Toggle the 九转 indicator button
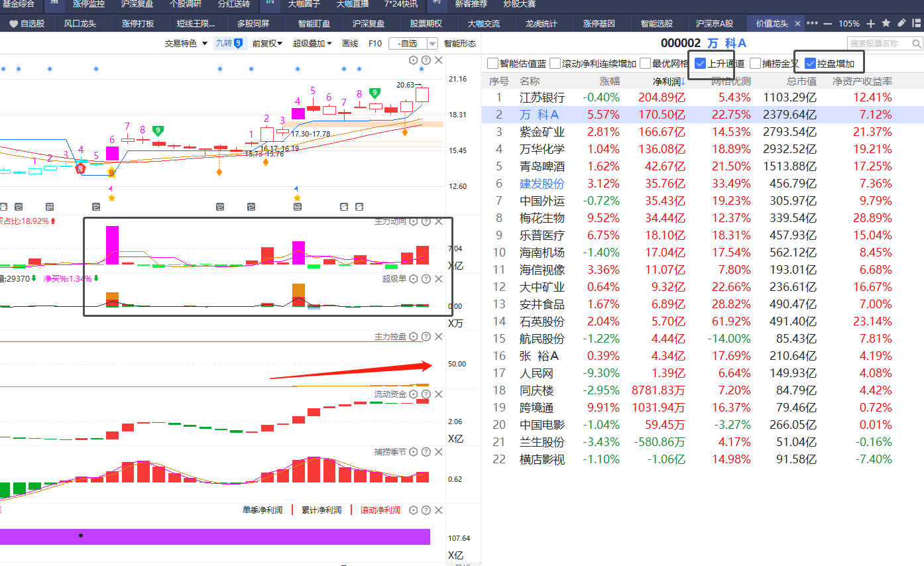 pos(229,43)
